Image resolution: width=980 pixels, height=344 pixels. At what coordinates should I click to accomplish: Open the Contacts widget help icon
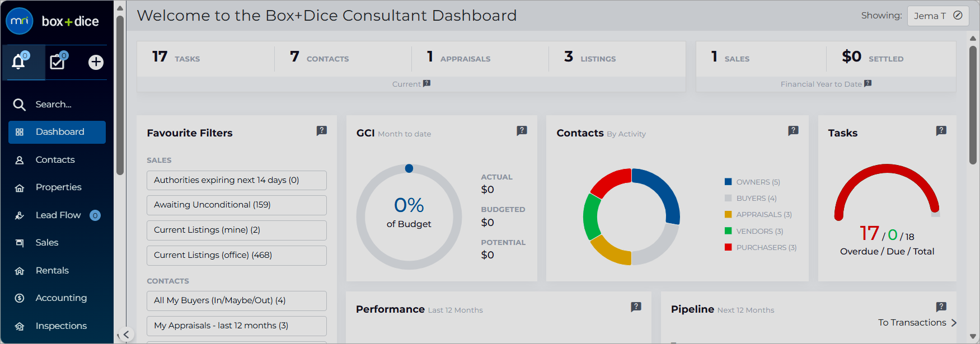tap(794, 130)
